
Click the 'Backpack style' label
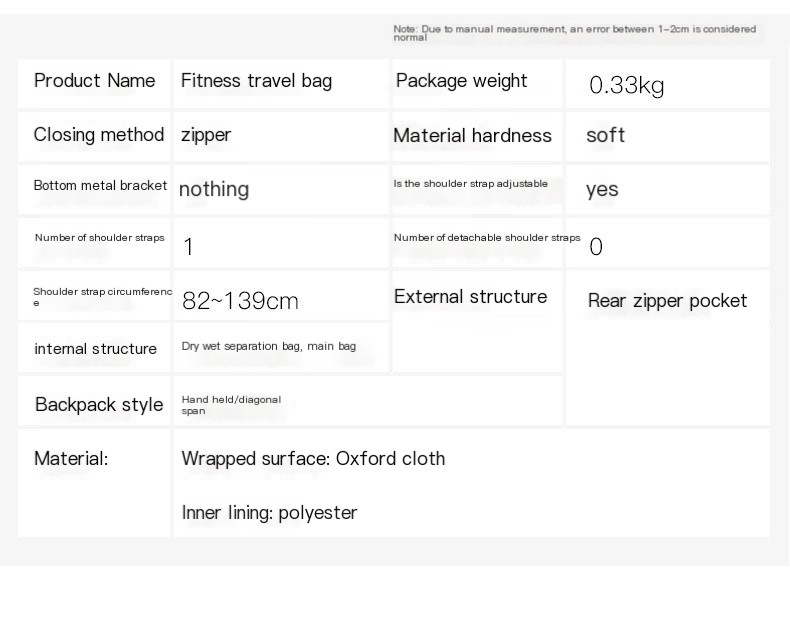[x=98, y=405]
